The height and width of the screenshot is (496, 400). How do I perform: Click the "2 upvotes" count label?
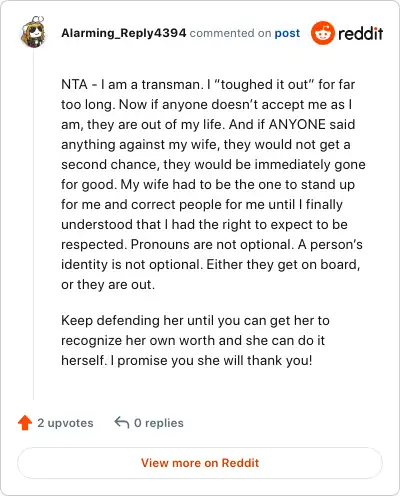click(x=65, y=423)
